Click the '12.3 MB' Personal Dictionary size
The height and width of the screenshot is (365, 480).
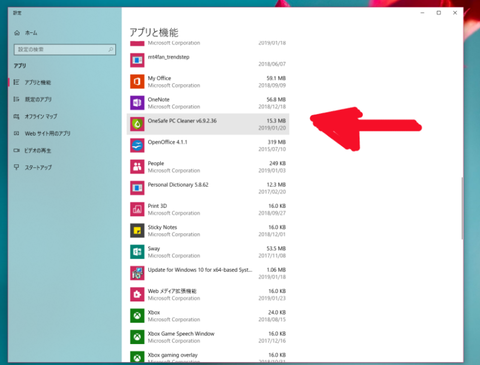tap(276, 185)
